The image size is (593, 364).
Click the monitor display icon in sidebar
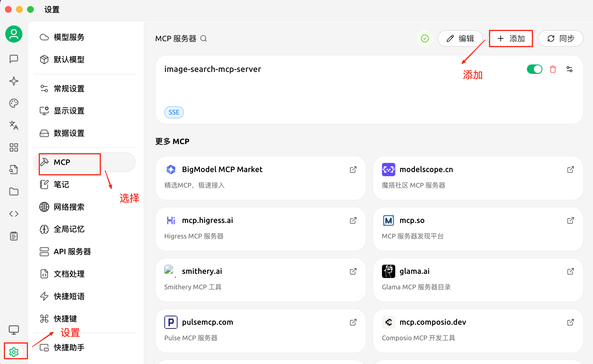pos(14,330)
